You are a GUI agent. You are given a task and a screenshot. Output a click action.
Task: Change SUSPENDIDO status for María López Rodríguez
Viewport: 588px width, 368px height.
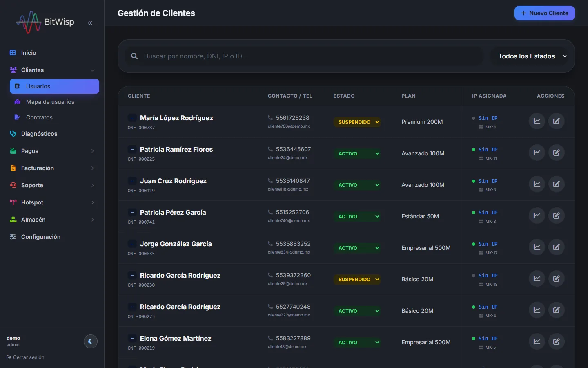point(357,122)
